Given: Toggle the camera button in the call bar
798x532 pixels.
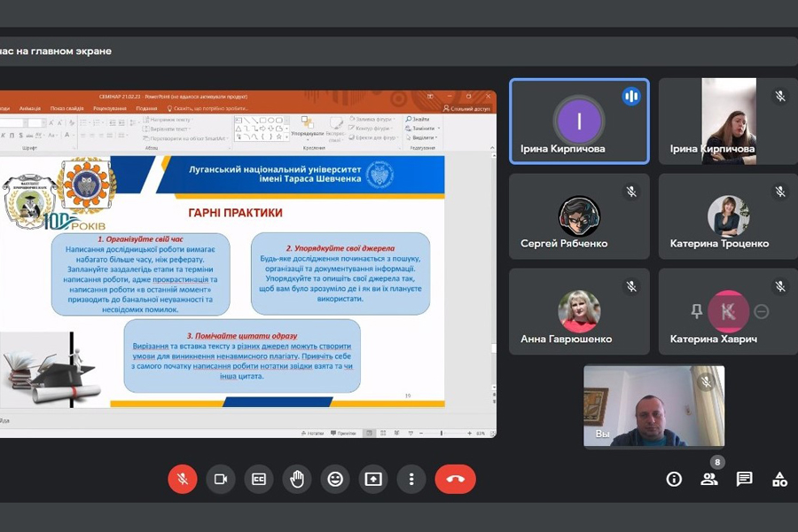Looking at the screenshot, I should pos(221,479).
